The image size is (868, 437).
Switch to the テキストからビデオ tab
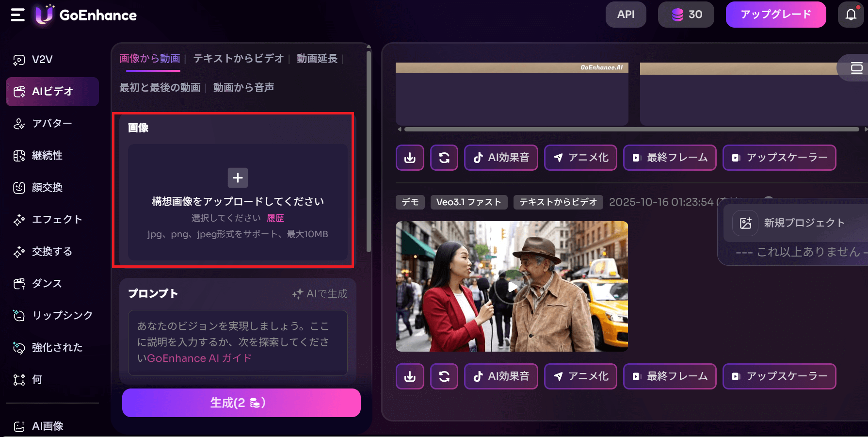pyautogui.click(x=238, y=58)
